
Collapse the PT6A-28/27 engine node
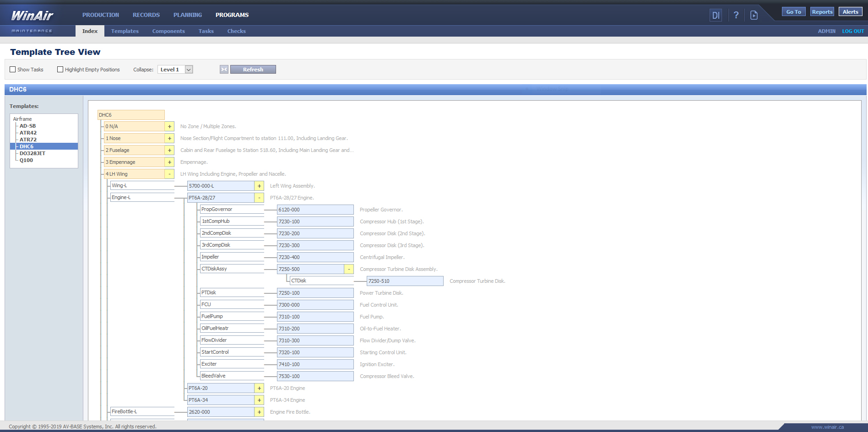click(259, 198)
